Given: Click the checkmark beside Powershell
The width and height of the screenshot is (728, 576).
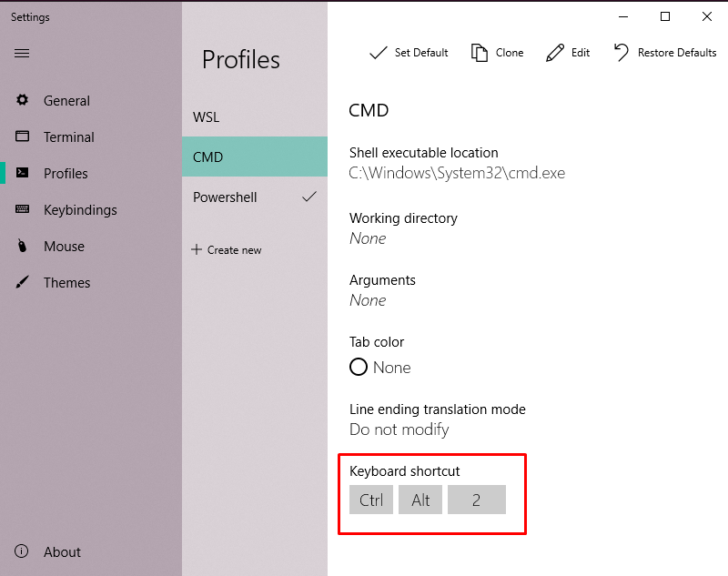Looking at the screenshot, I should pos(309,195).
